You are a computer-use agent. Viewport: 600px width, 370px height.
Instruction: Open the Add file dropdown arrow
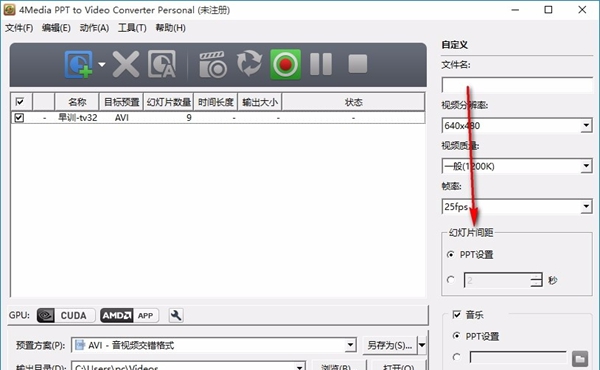(102, 64)
